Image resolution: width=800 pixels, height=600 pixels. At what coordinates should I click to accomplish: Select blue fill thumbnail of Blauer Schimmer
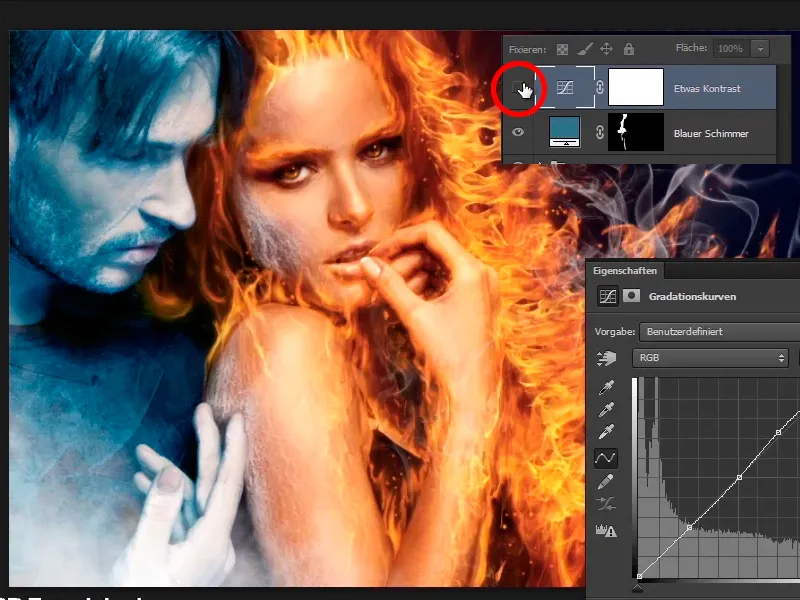pyautogui.click(x=564, y=132)
